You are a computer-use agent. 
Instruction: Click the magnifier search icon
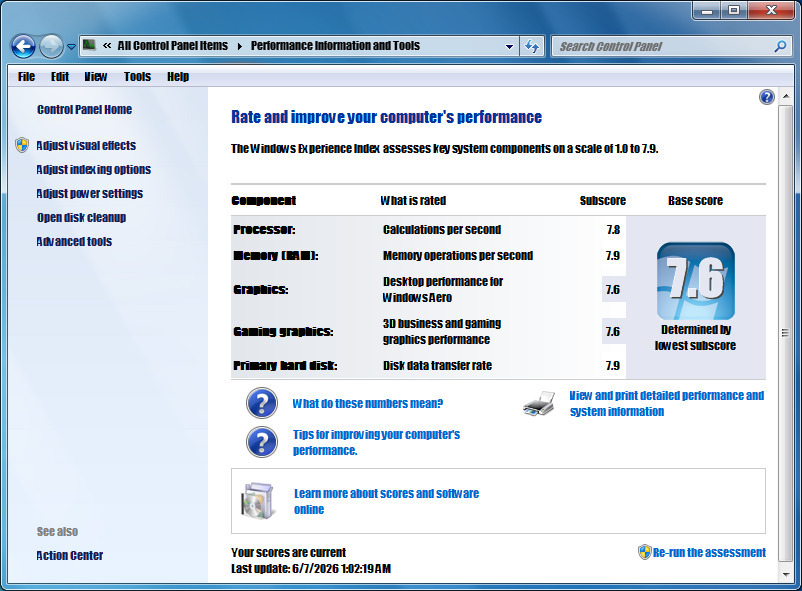click(780, 47)
